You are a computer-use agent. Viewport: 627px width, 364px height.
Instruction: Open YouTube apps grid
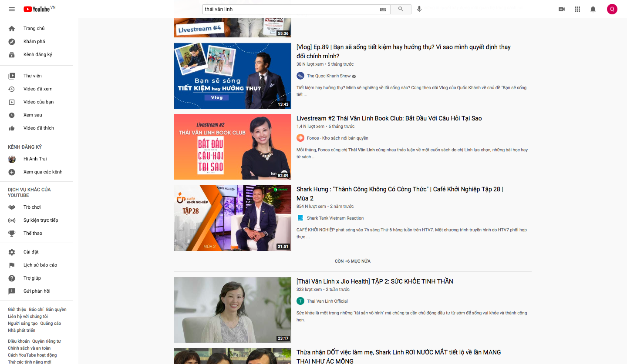tap(577, 9)
